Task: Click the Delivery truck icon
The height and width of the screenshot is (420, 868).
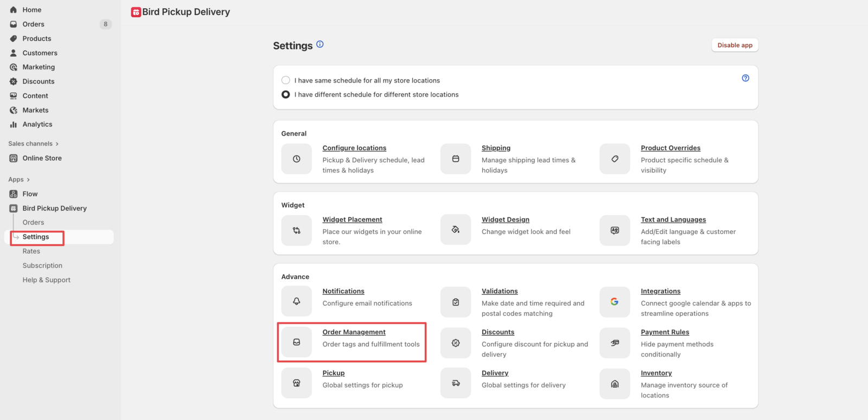Action: point(456,383)
